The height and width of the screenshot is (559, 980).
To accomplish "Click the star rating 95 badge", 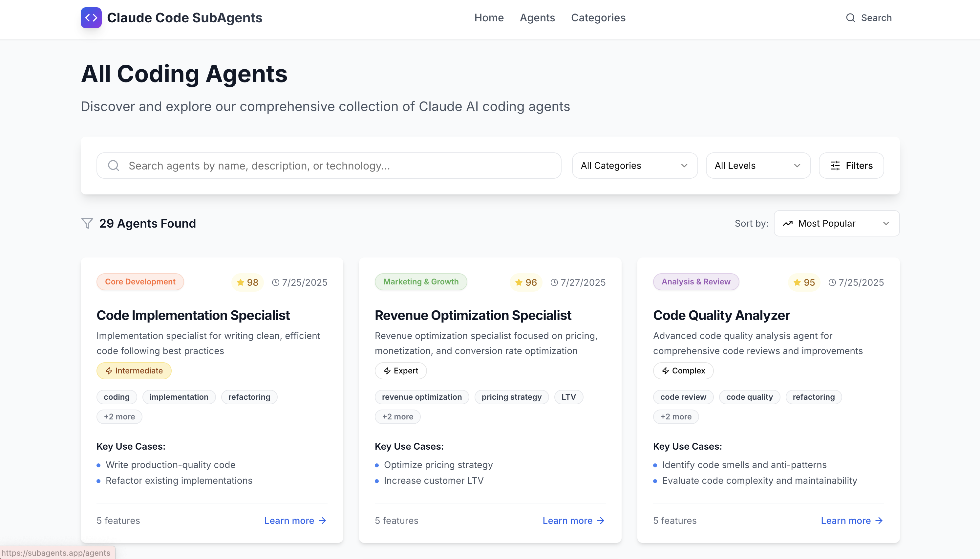I will click(x=804, y=282).
